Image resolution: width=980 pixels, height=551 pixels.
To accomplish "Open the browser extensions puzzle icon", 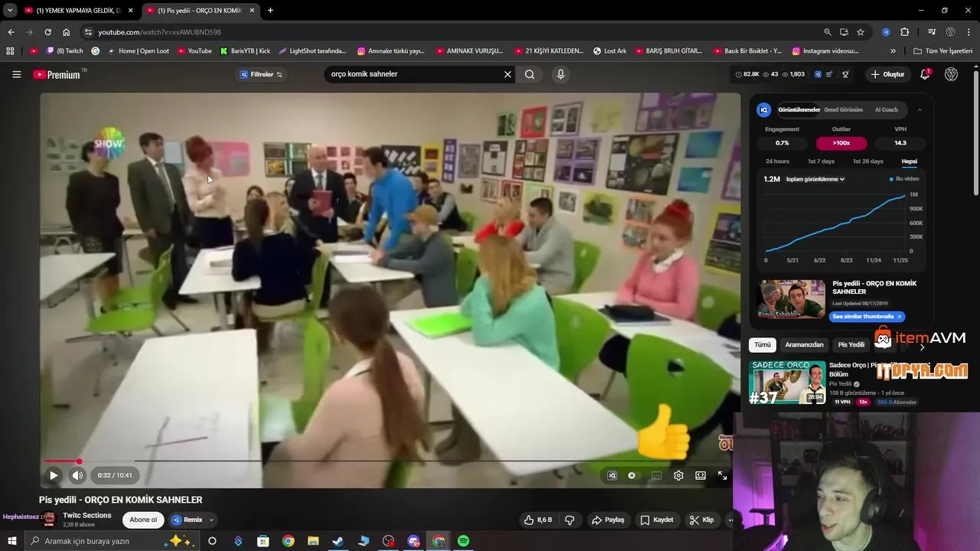I will [x=905, y=32].
